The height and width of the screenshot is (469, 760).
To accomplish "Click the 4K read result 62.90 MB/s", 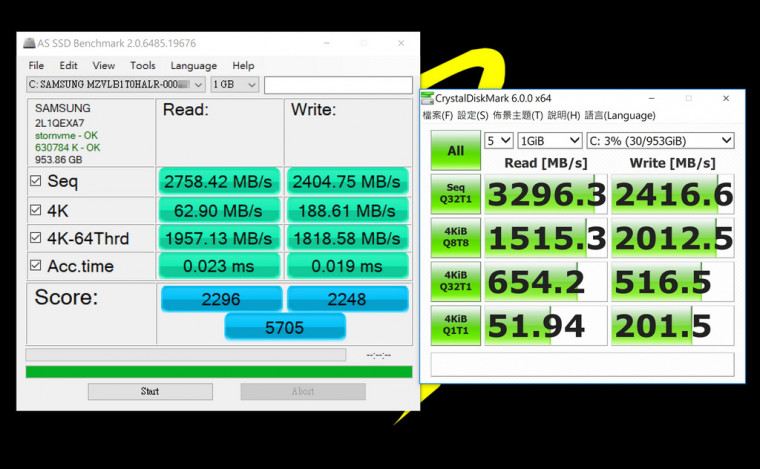I will coord(219,211).
